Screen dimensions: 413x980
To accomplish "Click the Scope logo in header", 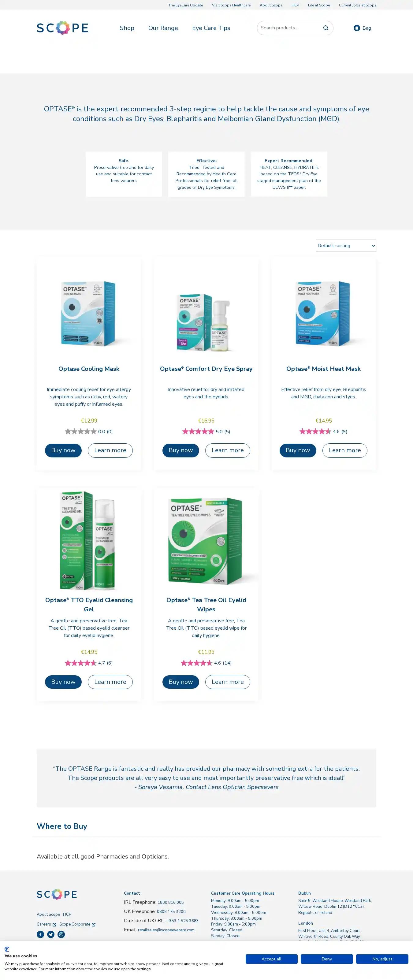I will tap(62, 28).
